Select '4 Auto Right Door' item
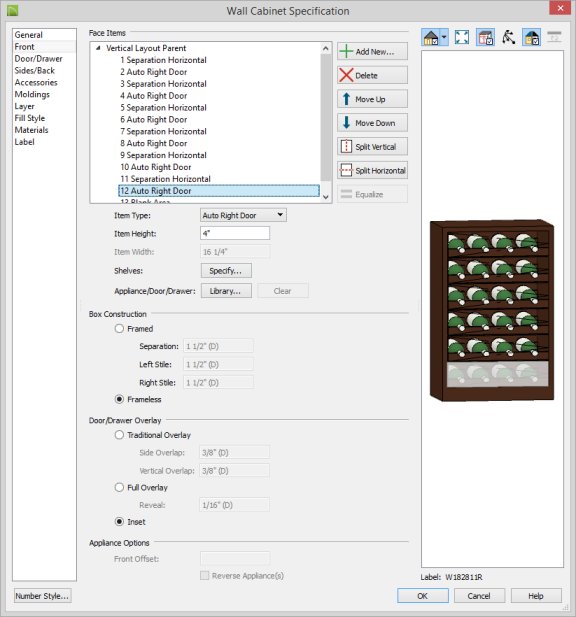The image size is (576, 617). point(153,96)
